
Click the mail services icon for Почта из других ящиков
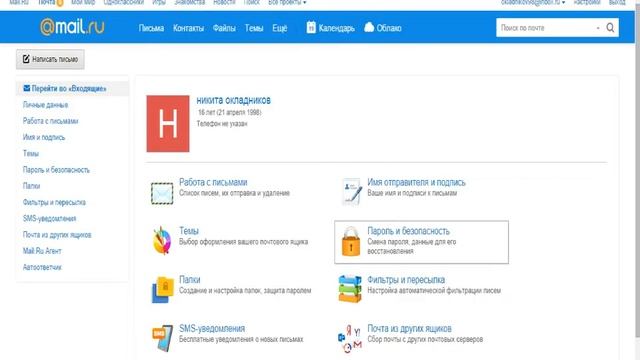tap(350, 339)
